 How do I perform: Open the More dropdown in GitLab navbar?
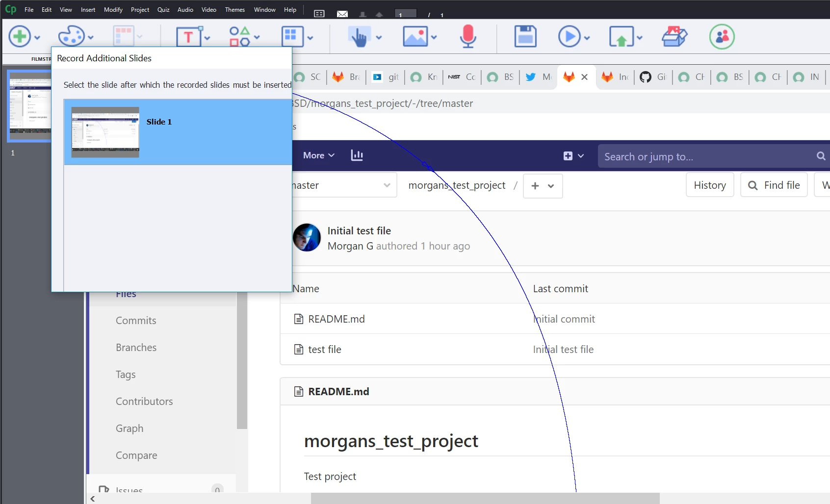pyautogui.click(x=319, y=155)
